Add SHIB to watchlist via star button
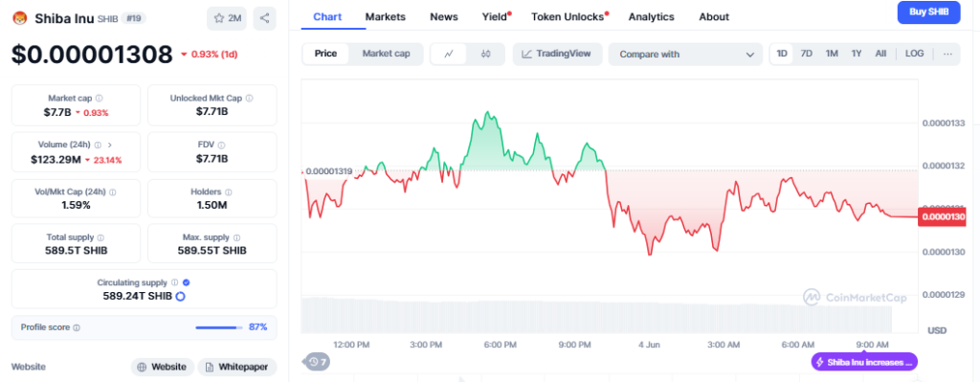Viewport: 980px width, 382px height. click(228, 18)
